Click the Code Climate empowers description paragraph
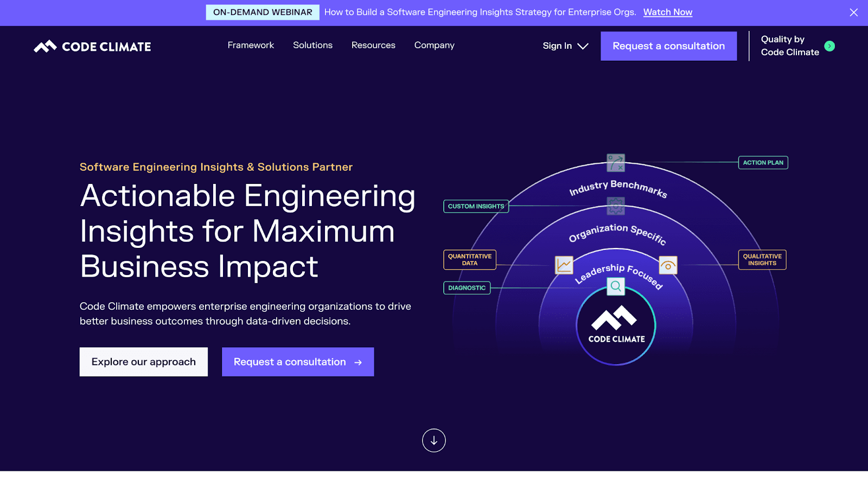The image size is (868, 492). [x=245, y=314]
